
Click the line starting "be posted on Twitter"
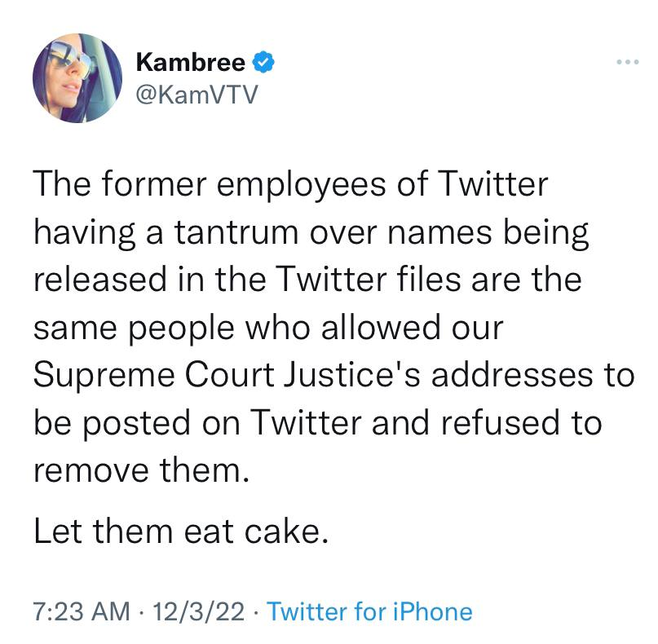point(317,423)
